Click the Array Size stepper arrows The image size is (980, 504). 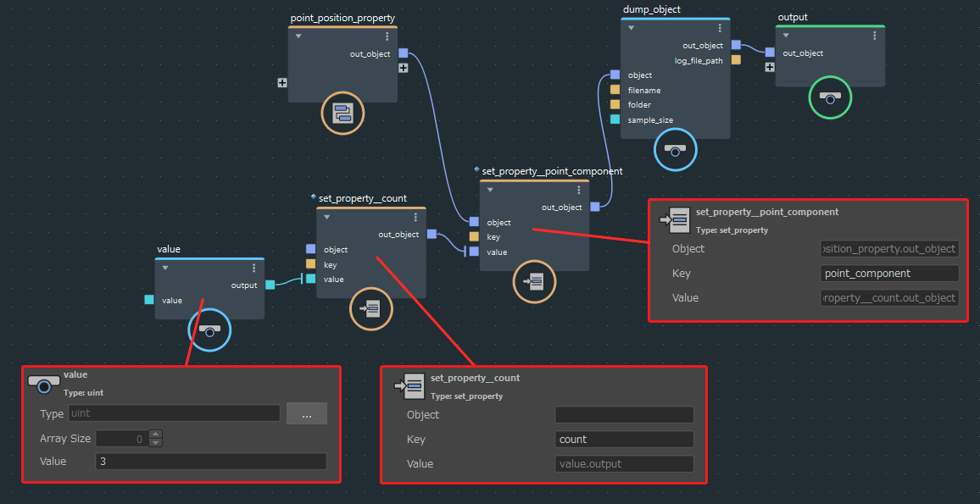tap(155, 438)
